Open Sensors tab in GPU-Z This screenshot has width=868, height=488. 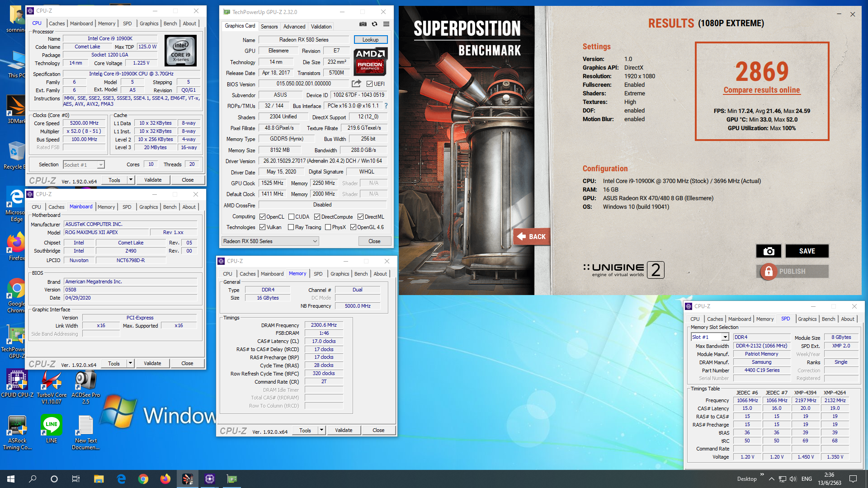point(269,27)
